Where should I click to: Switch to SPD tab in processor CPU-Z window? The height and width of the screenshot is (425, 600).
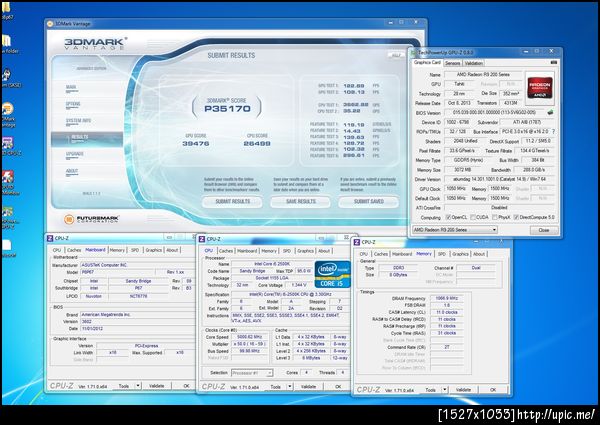point(287,251)
